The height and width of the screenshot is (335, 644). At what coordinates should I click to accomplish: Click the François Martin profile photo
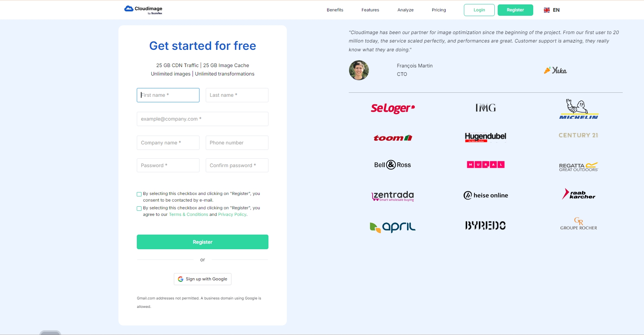click(x=359, y=70)
